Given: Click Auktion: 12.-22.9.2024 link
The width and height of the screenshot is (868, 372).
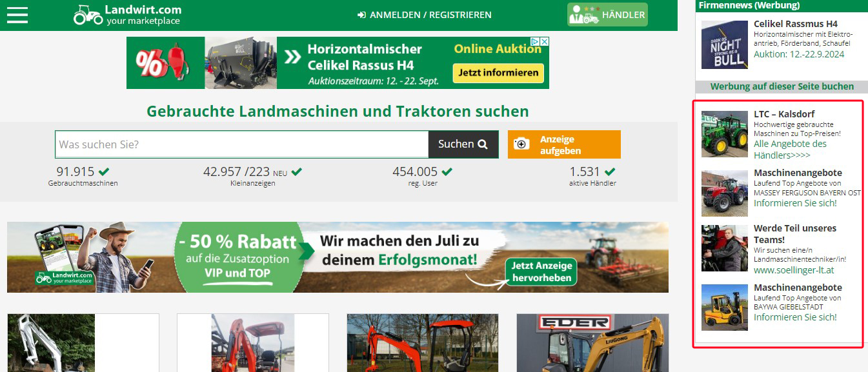Looking at the screenshot, I should (x=799, y=54).
